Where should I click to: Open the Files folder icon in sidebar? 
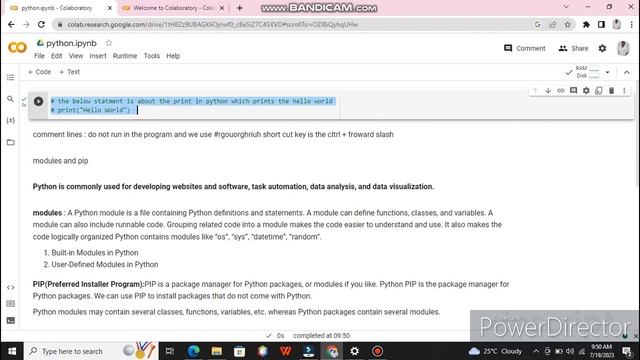tap(11, 142)
